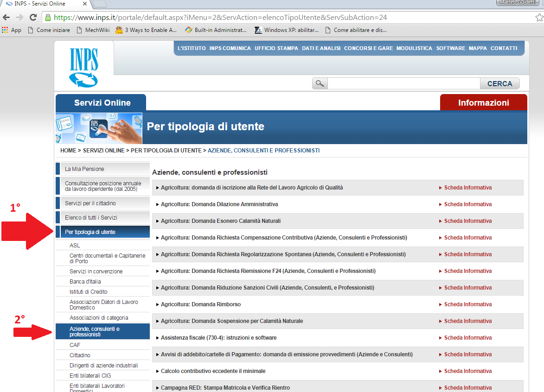Expand Calcolo contributivo eccedente il minimale
This screenshot has height=392, width=544.
click(213, 371)
